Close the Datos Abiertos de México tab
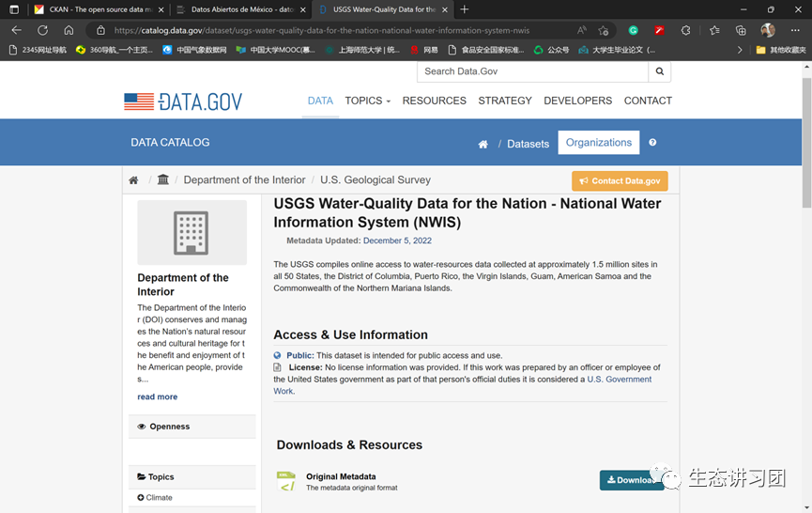Viewport: 812px width, 513px height. [x=302, y=9]
